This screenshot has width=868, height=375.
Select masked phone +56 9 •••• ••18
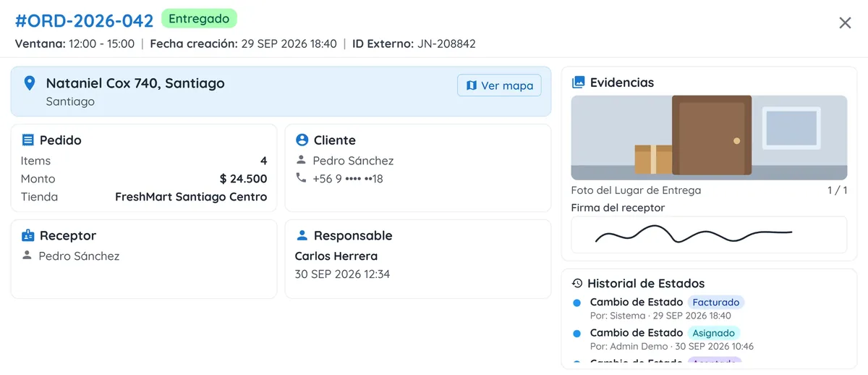coord(348,178)
